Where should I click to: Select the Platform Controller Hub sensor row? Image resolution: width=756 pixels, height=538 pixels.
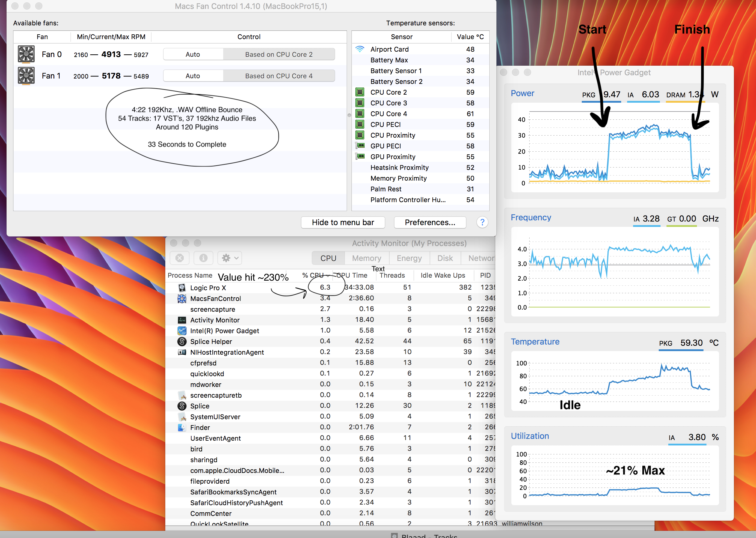pos(420,200)
